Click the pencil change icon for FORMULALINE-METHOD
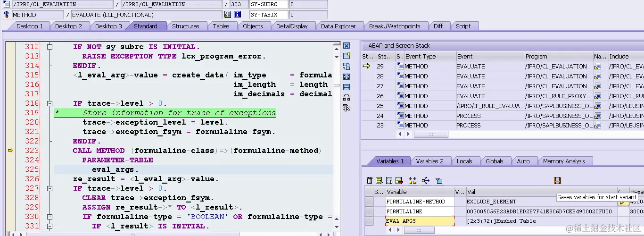The height and width of the screenshot is (236, 644). [624, 202]
